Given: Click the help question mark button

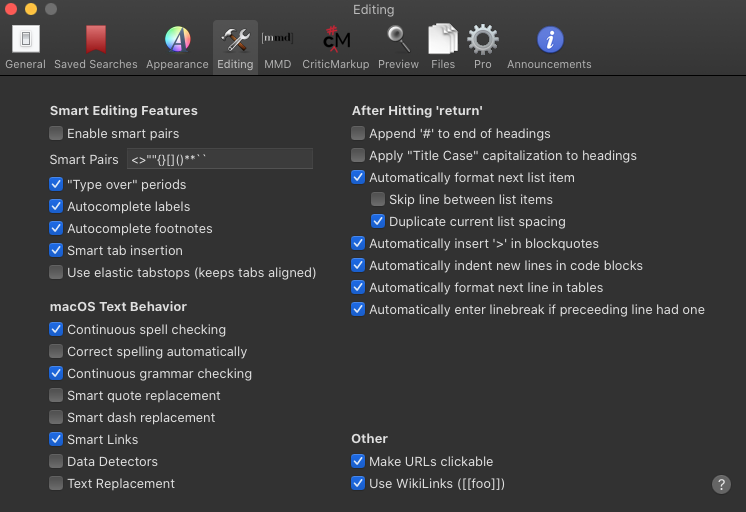Looking at the screenshot, I should click(721, 484).
